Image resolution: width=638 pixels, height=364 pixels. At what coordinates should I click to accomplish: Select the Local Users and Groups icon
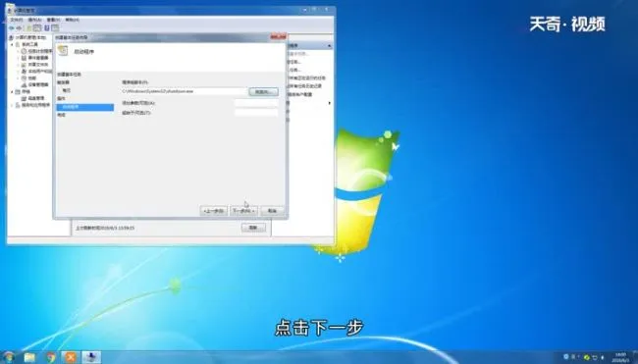point(24,72)
